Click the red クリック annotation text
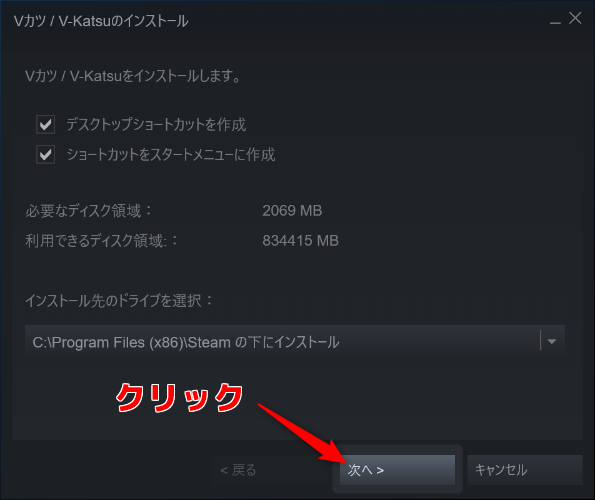The height and width of the screenshot is (500, 595). click(179, 397)
